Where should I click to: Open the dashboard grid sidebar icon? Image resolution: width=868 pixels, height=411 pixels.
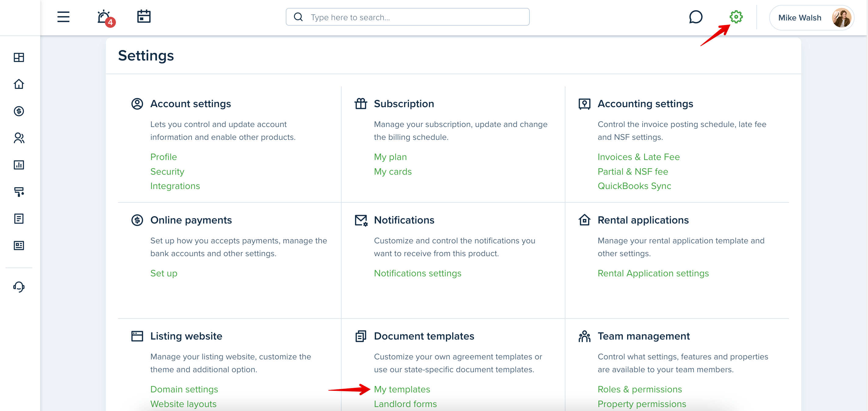[x=19, y=57]
